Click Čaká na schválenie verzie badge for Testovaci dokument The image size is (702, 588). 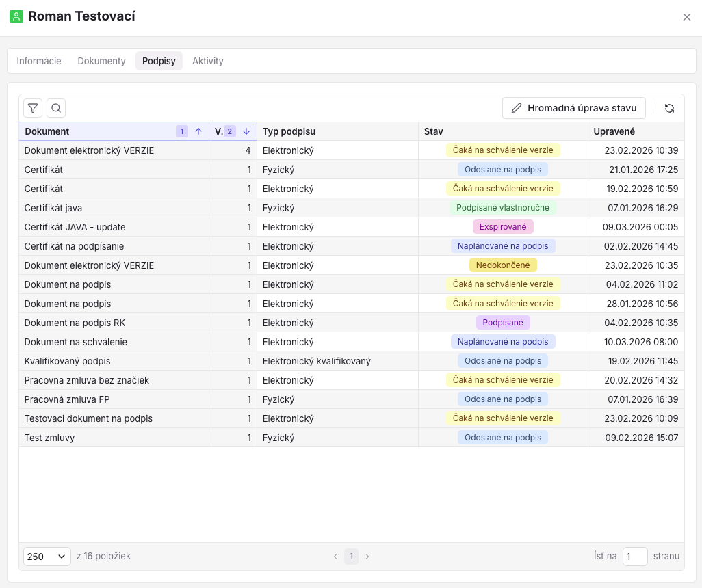(503, 418)
